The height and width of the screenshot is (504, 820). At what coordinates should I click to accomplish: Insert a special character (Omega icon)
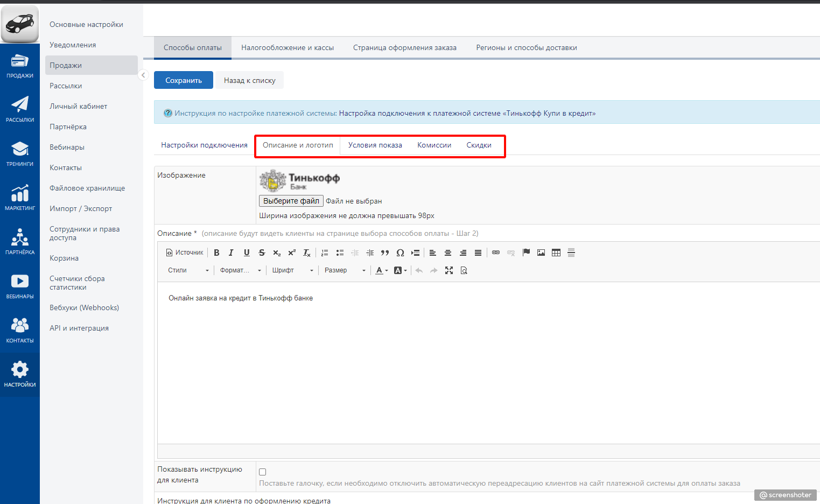pos(400,253)
